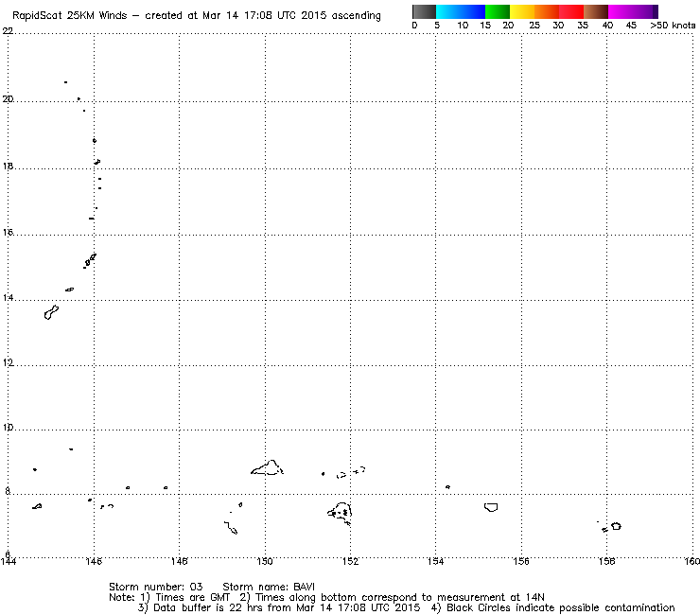Viewport: 700px width, 615px height.
Task: Click the longitude label '146'
Action: point(94,561)
